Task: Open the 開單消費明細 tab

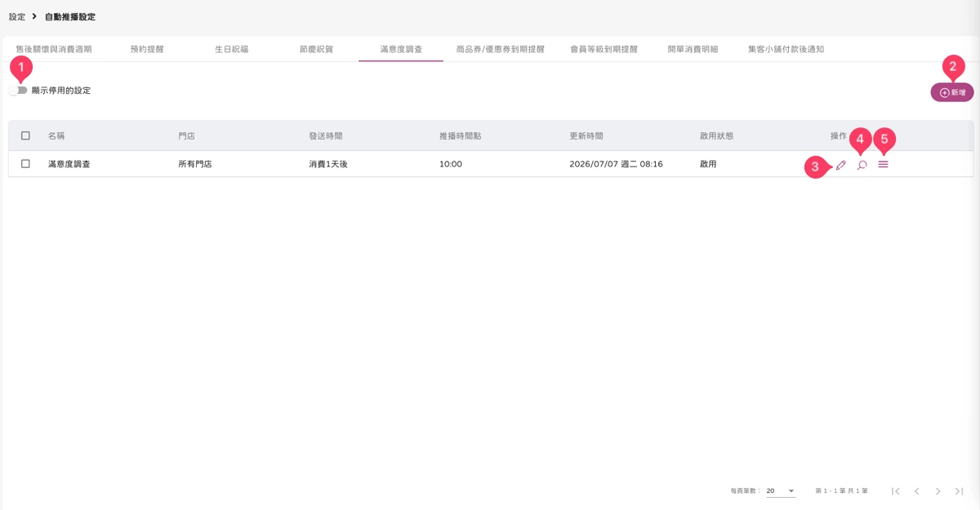Action: pos(693,49)
